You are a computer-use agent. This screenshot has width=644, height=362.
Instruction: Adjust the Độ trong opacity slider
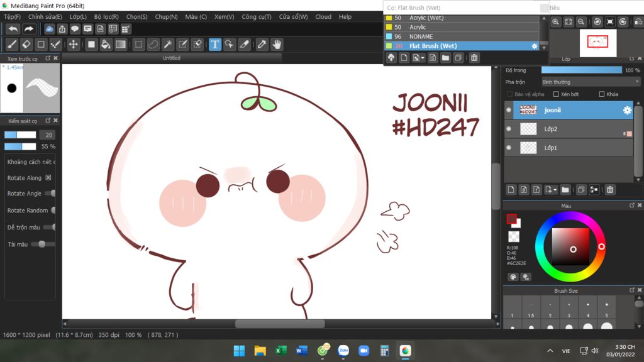click(582, 70)
